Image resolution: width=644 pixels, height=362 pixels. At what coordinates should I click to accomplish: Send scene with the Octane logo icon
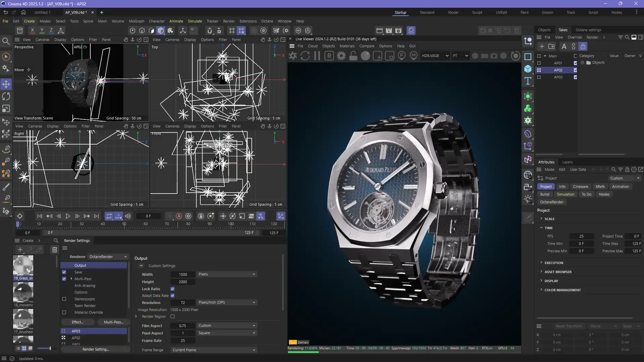click(x=293, y=56)
